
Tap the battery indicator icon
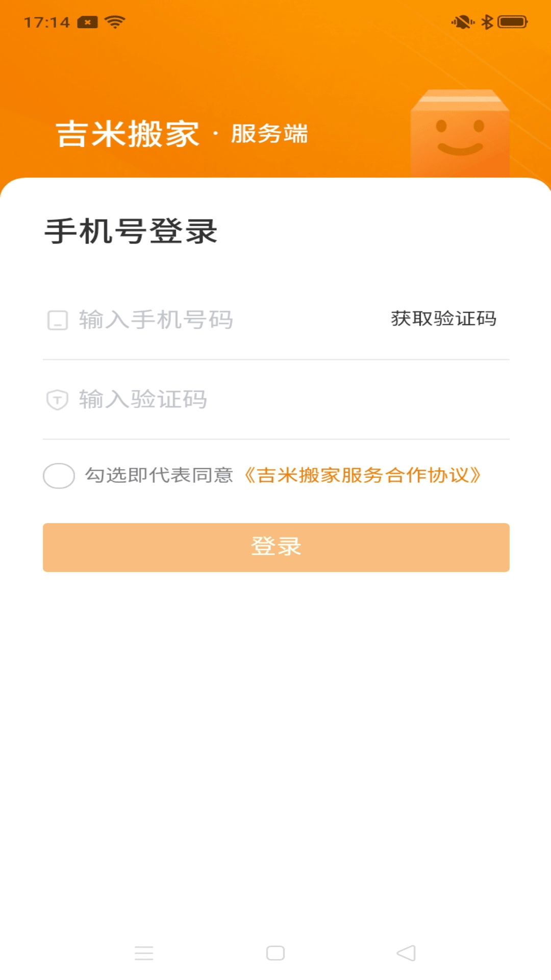[x=513, y=22]
